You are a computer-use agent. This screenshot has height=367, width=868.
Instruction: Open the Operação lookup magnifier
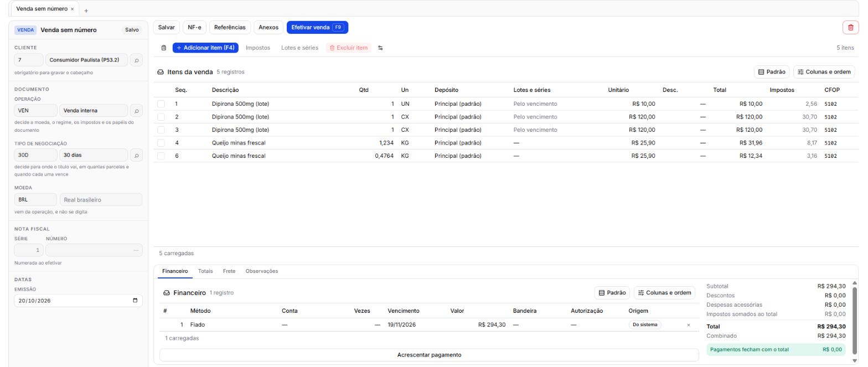(136, 111)
